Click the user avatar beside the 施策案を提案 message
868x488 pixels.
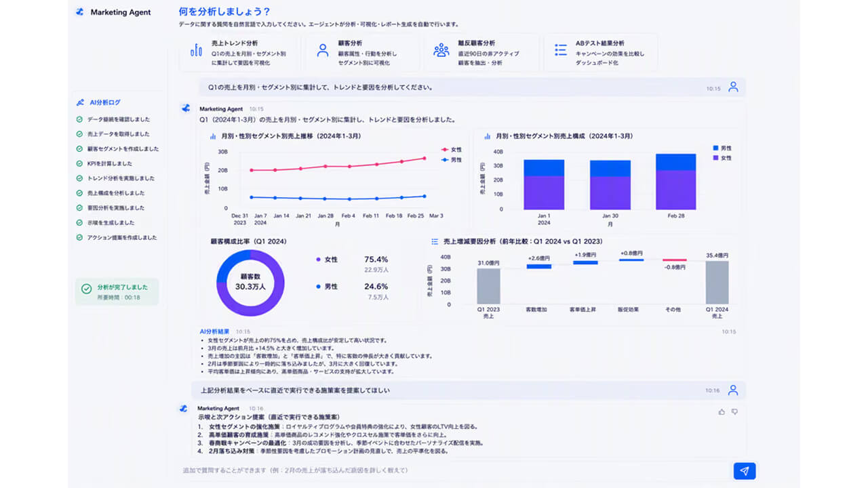tap(733, 390)
